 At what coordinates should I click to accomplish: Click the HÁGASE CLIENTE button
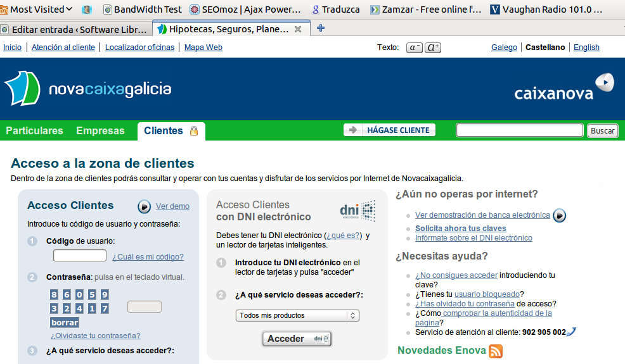point(390,130)
